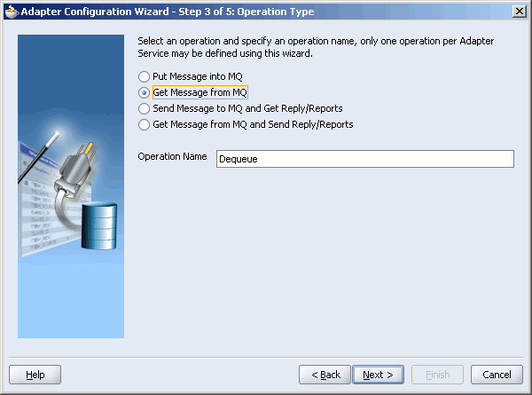Select the Get Message from MQ radio button
Screen dimensions: 532x395
[144, 92]
